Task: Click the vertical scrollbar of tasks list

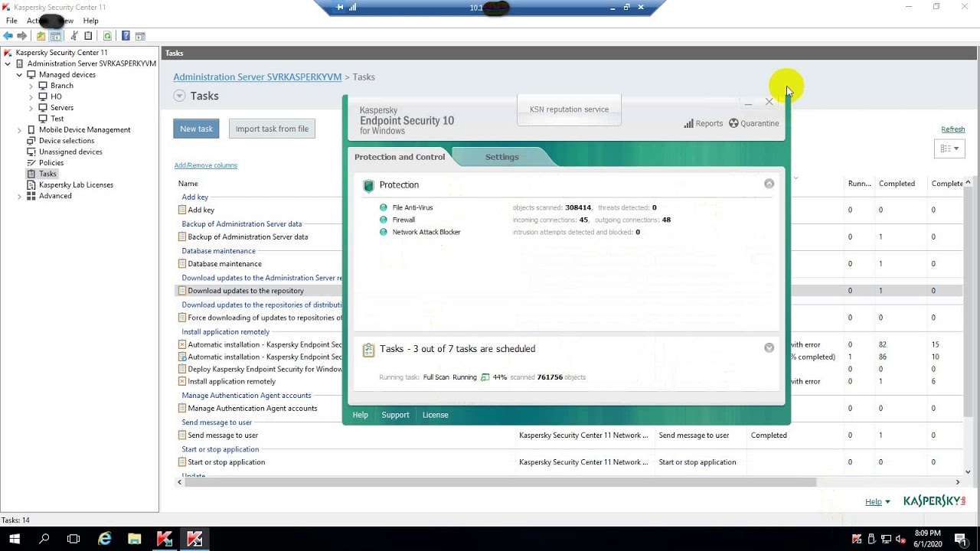Action: click(968, 302)
